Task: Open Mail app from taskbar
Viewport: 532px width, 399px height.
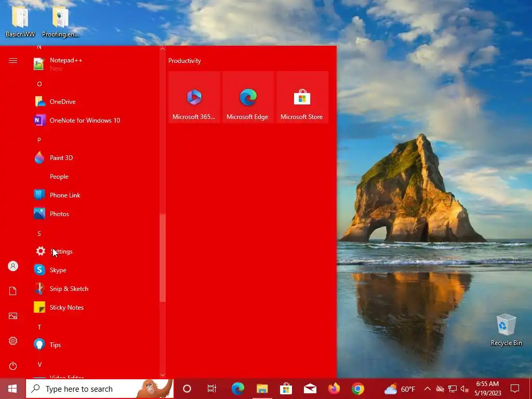Action: (310, 389)
